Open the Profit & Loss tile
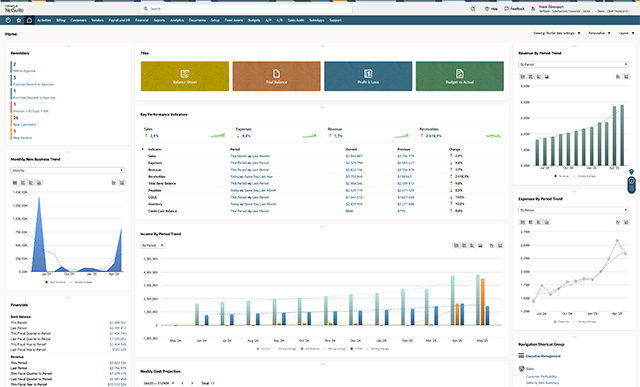 click(x=368, y=76)
